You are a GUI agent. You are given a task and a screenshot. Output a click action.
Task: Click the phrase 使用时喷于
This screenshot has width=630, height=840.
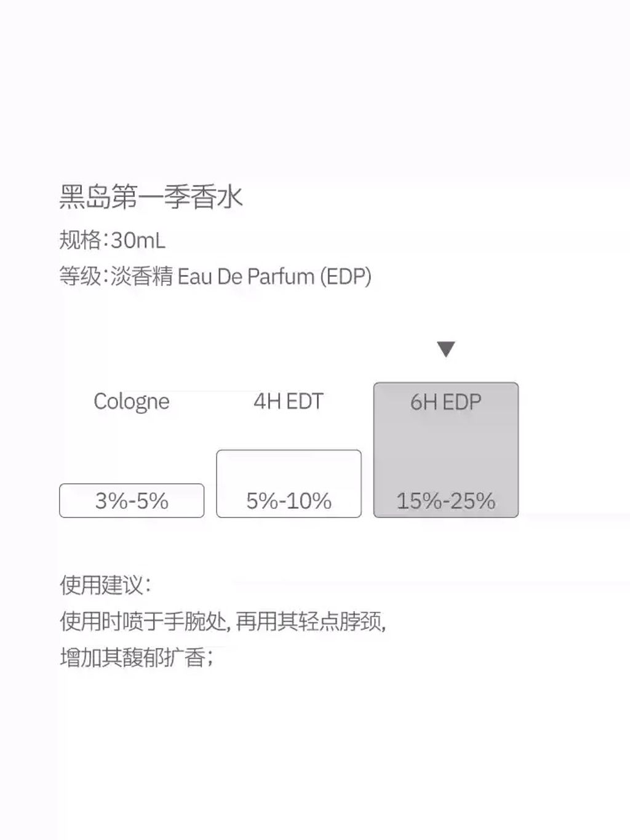click(111, 622)
